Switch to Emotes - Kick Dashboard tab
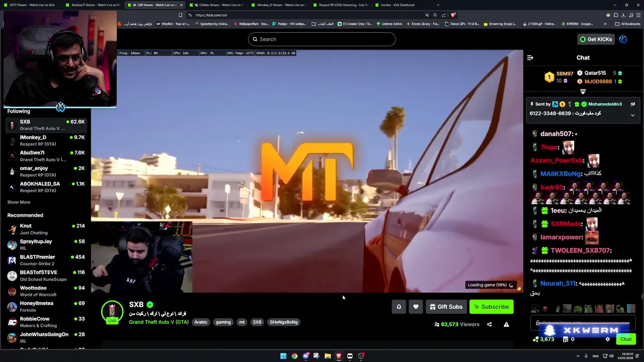 pos(401,5)
